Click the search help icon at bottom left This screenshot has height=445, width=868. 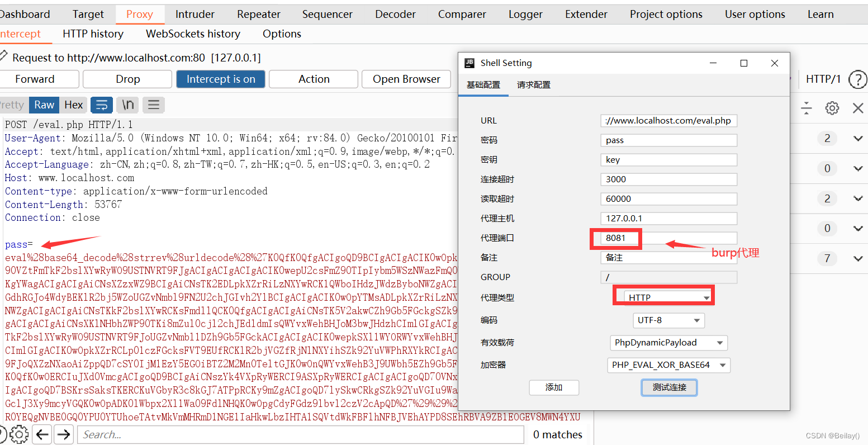click(x=2, y=434)
